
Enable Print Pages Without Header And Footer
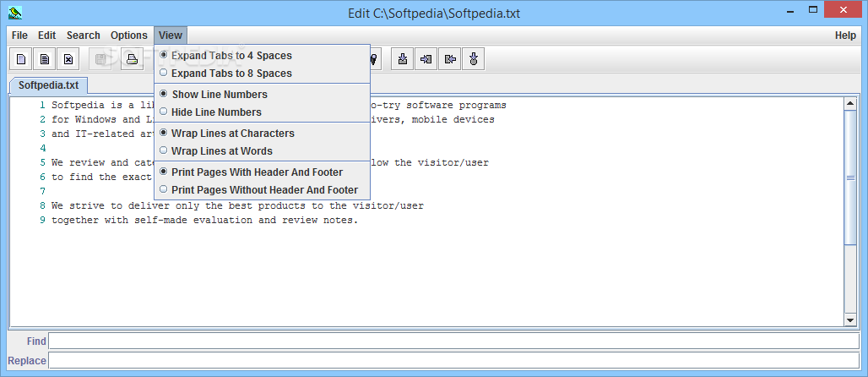pos(262,189)
